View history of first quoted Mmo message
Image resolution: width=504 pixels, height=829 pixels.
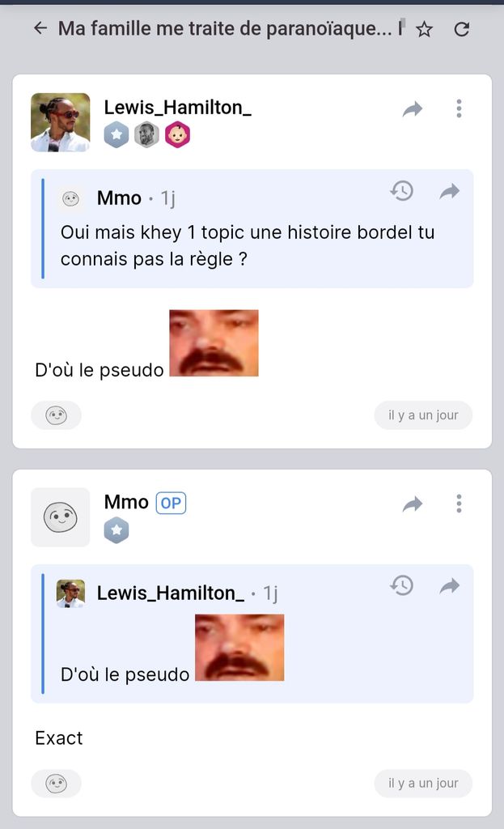[401, 191]
